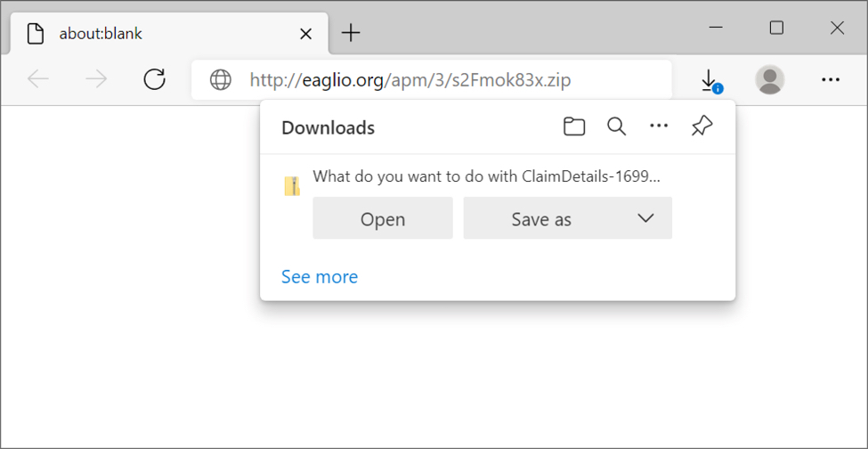Click the user profile avatar
Viewport: 868px width, 449px height.
pyautogui.click(x=769, y=80)
